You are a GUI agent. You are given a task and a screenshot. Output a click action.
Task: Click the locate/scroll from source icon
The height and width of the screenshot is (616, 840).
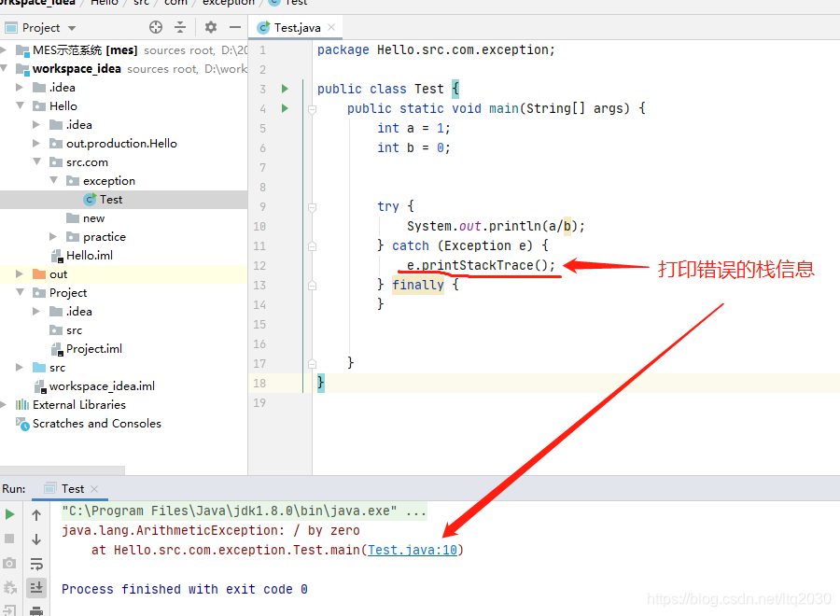(155, 27)
